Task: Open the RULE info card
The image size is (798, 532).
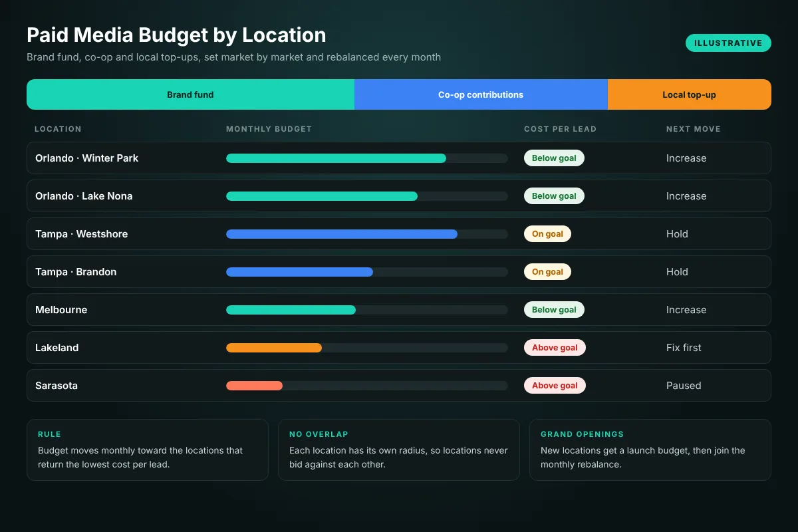Action: coord(148,450)
